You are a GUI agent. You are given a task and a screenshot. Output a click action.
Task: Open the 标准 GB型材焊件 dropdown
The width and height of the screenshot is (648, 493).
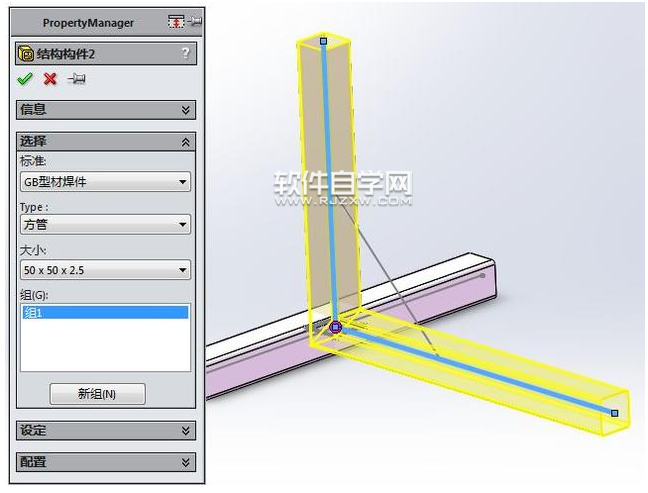105,182
